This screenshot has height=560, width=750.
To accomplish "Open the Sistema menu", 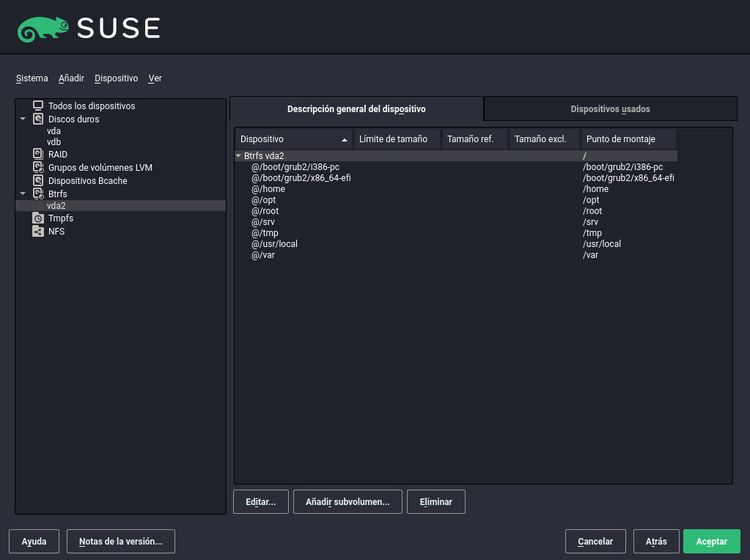I will pos(32,78).
